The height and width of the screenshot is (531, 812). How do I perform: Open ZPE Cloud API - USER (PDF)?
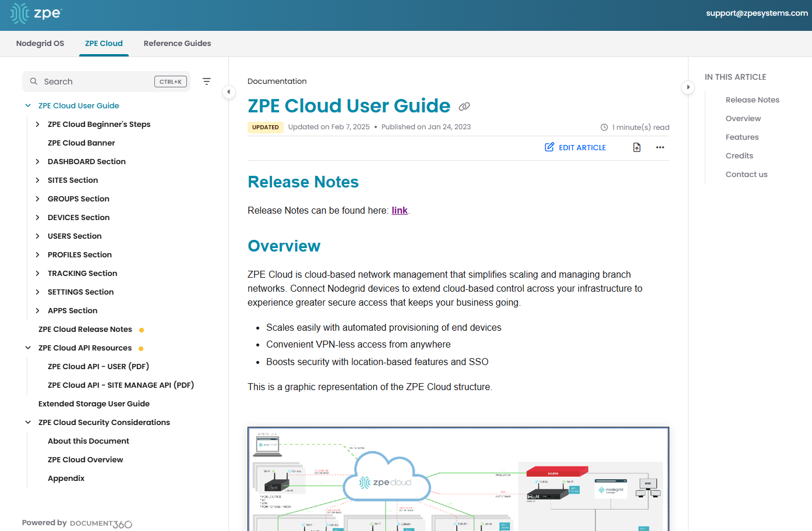pos(98,366)
